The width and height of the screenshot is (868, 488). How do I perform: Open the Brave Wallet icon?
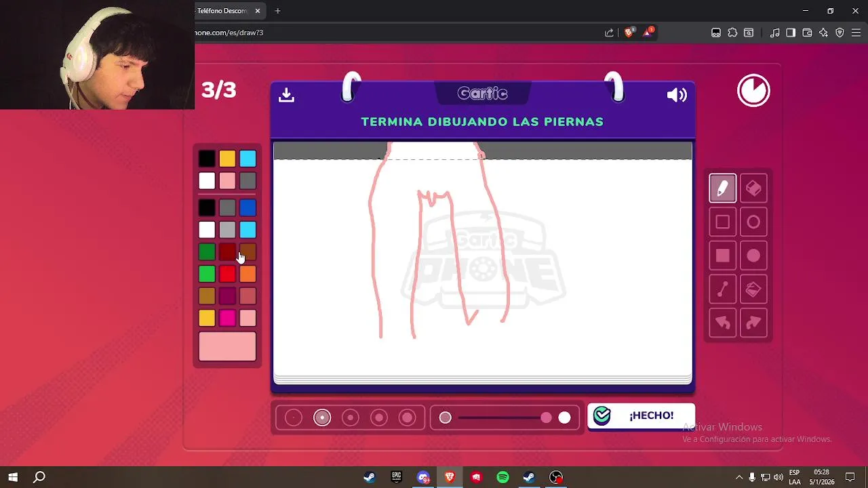click(807, 33)
